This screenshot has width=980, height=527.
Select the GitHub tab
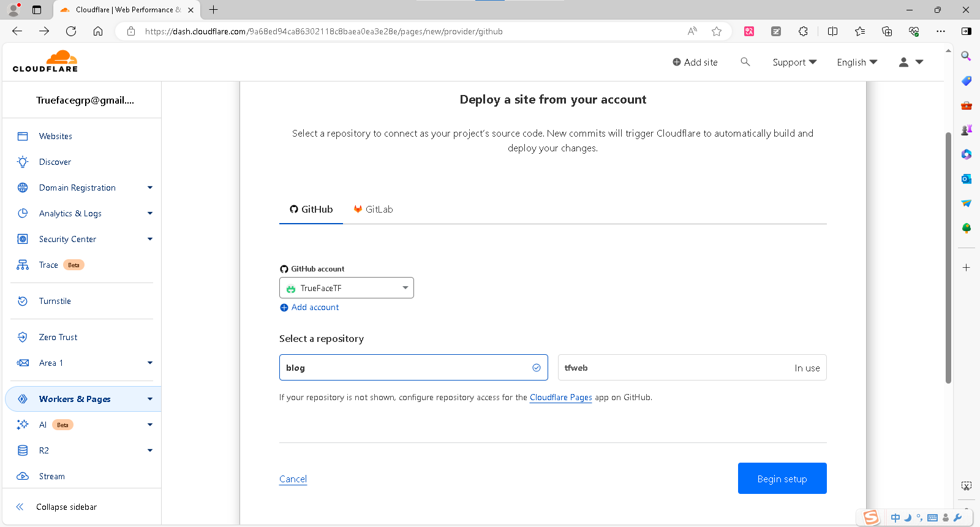tap(311, 210)
